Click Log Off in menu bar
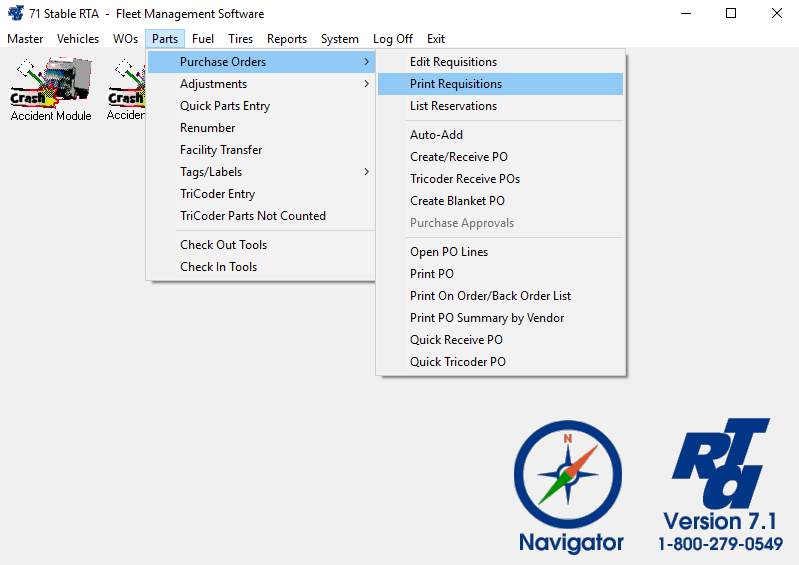The height and width of the screenshot is (565, 799). [x=393, y=39]
